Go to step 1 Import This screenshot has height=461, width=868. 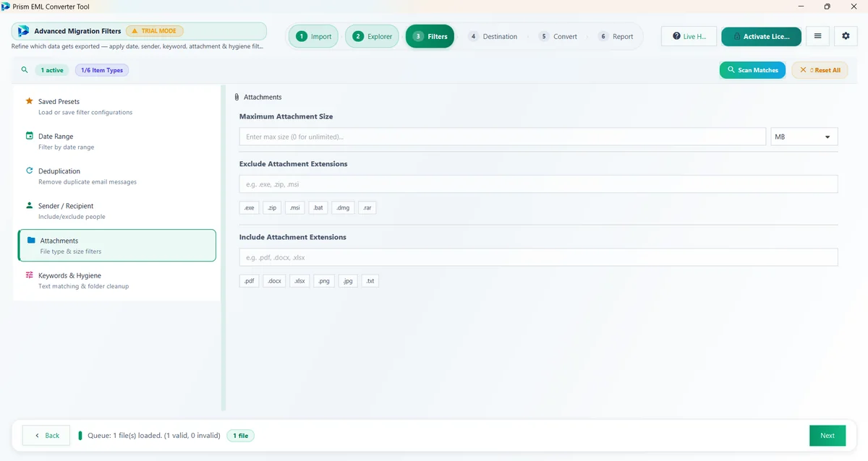313,36
